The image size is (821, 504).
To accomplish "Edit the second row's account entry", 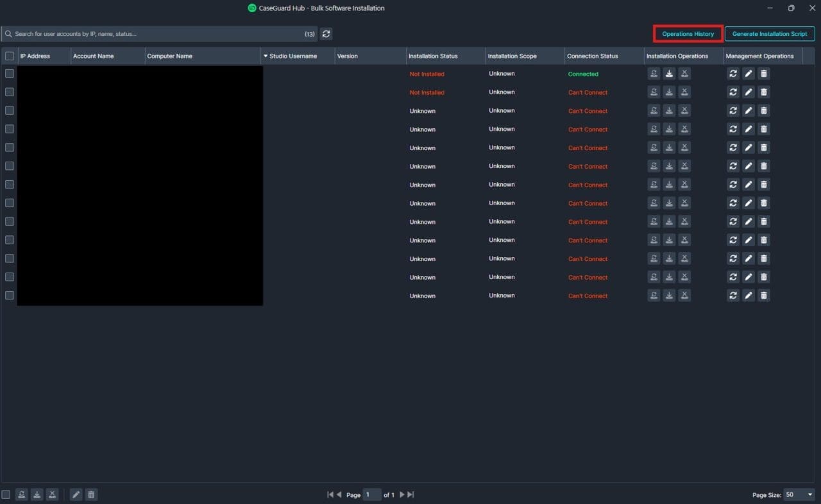I will click(x=749, y=92).
